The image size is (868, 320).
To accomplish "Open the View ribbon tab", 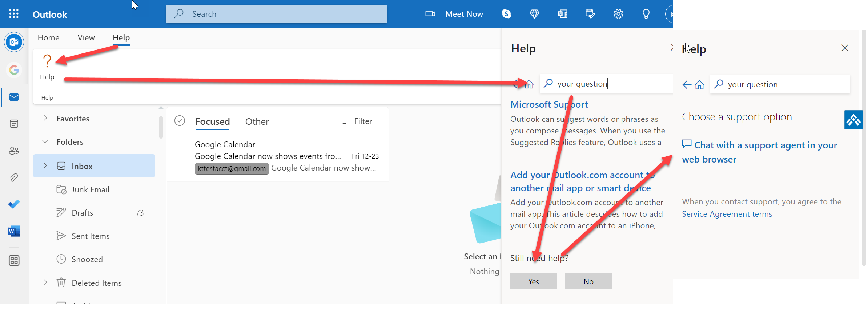I will pos(86,38).
